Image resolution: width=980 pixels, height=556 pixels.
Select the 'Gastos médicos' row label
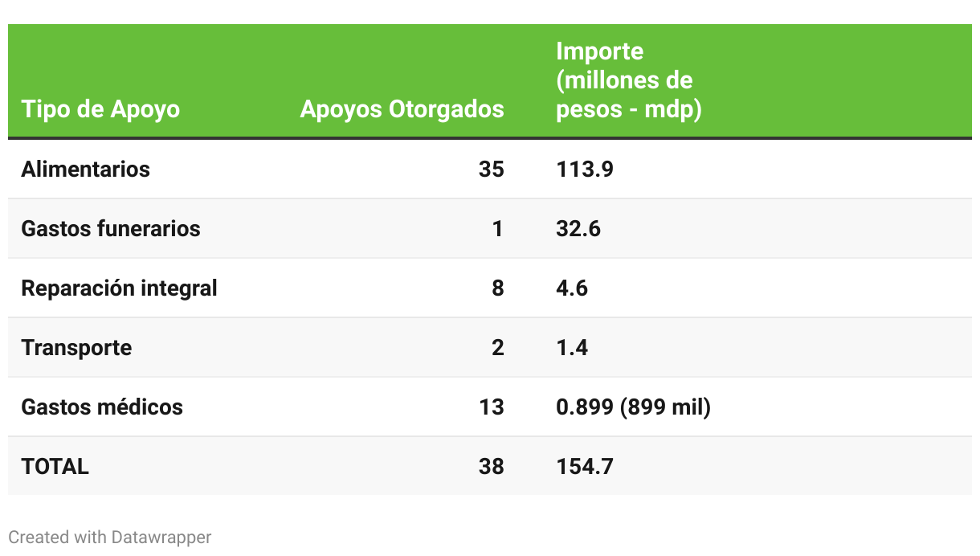click(102, 407)
